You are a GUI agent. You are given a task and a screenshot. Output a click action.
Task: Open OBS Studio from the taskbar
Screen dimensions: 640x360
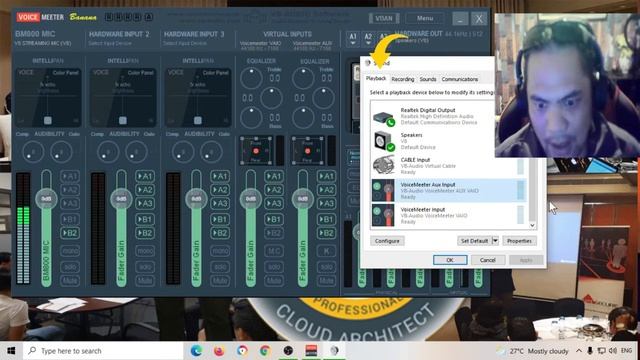click(x=288, y=351)
